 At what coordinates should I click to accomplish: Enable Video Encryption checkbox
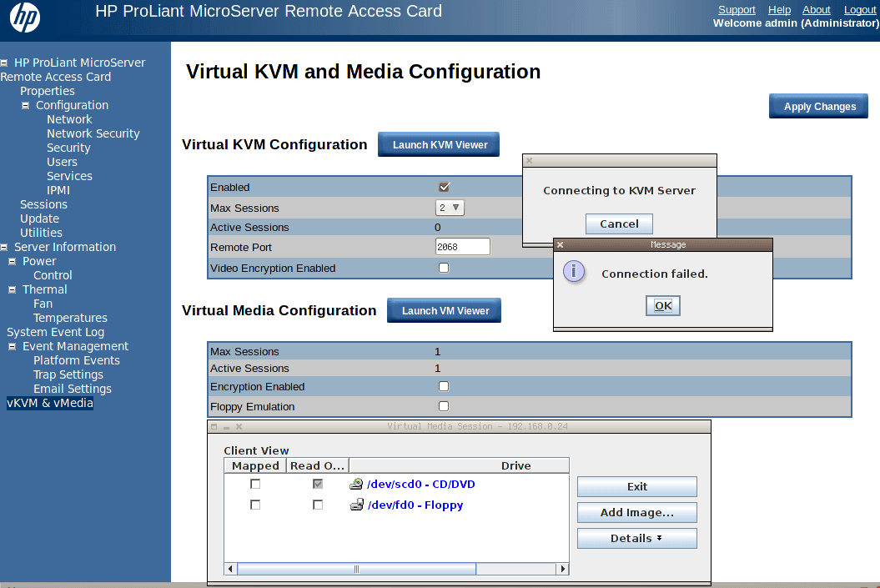coord(444,268)
